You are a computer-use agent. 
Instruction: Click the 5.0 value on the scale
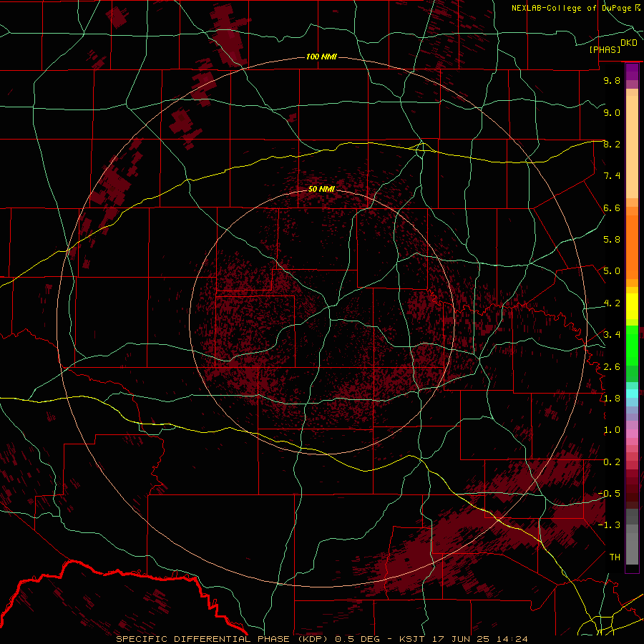click(612, 271)
